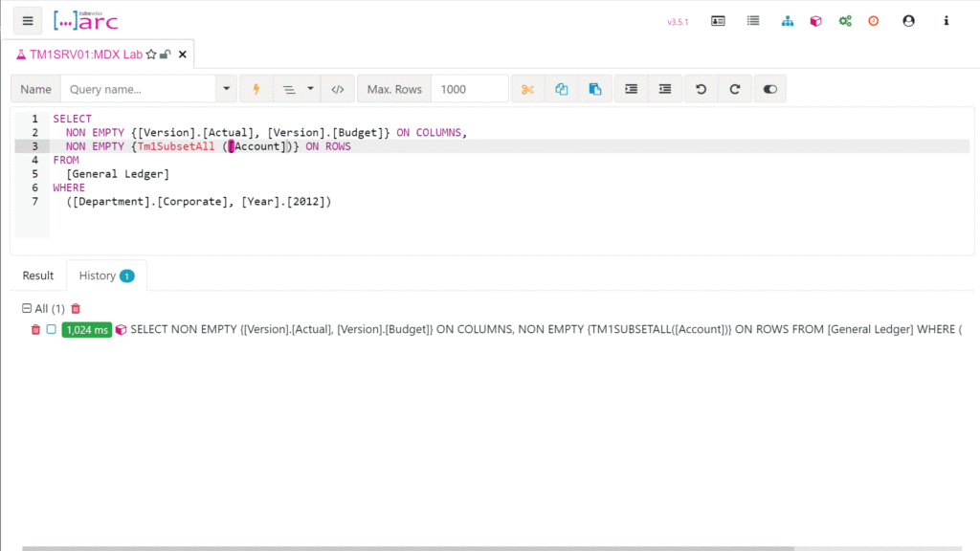The height and width of the screenshot is (551, 980).
Task: Open the pink cube icon in header
Action: point(815,21)
